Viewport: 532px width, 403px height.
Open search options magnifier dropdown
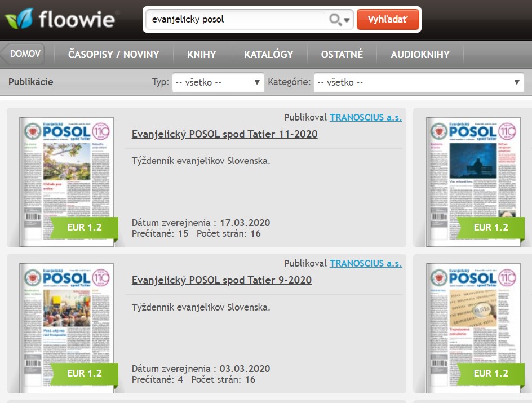[339, 19]
